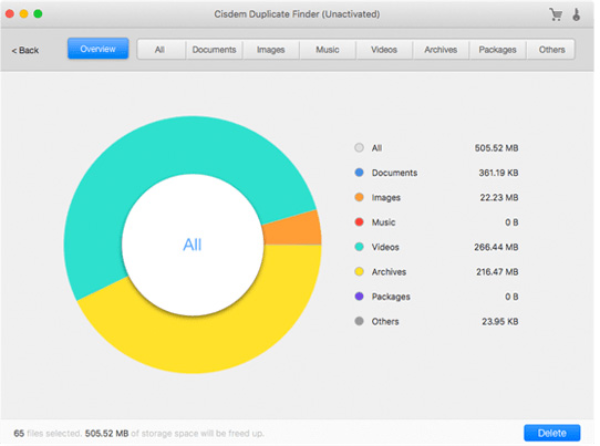Go back using the Back button
600x446 pixels.
click(x=25, y=50)
